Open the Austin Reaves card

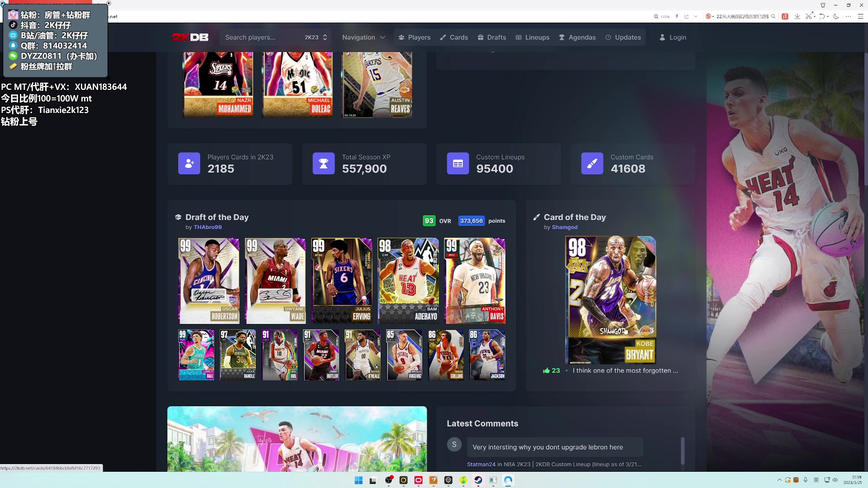click(x=377, y=84)
